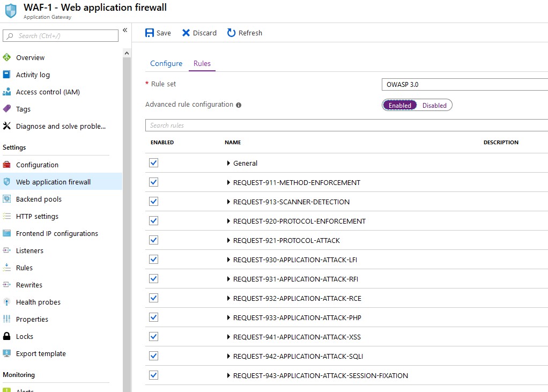Click the Rewrites icon
The image size is (548, 392).
[6, 284]
